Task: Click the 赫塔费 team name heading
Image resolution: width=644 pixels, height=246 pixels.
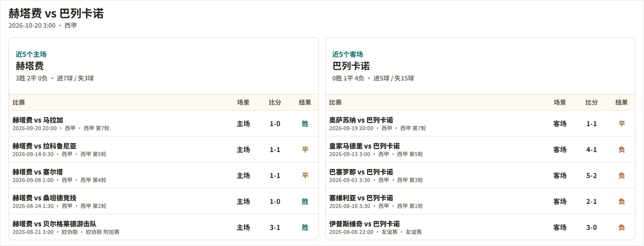Action: coord(30,66)
